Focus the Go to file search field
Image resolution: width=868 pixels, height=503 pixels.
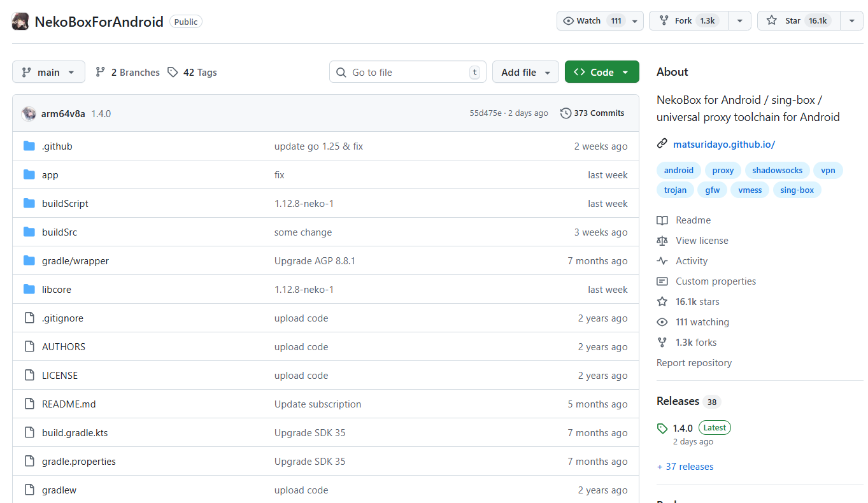click(408, 72)
